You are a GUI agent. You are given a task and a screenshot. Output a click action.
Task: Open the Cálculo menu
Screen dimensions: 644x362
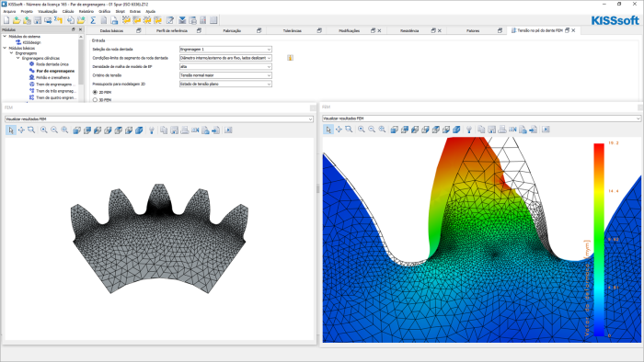[68, 11]
